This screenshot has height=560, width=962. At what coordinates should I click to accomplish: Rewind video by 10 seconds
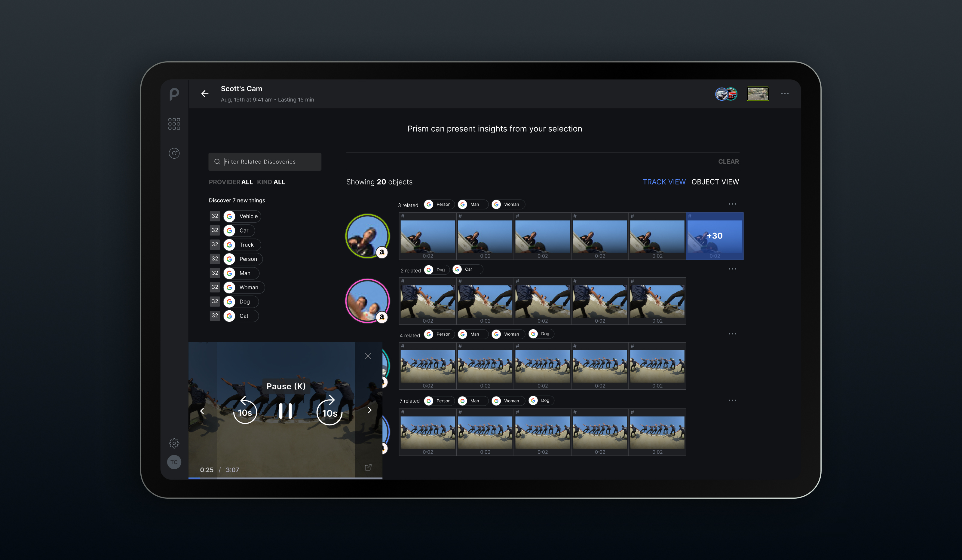click(245, 411)
